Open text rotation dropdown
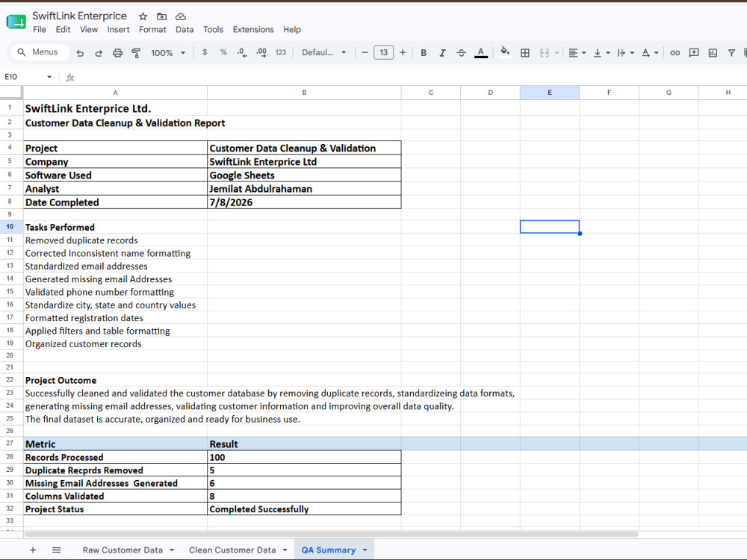Image resolution: width=747 pixels, height=560 pixels. pos(650,53)
